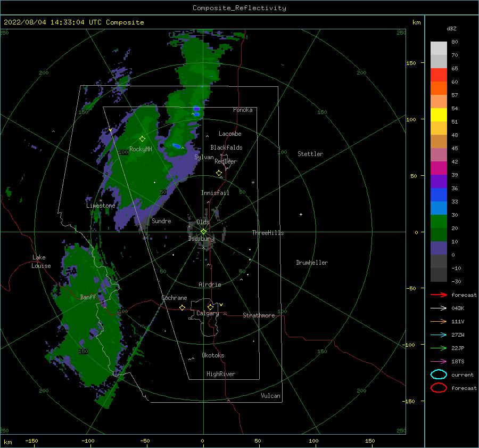Screen dimensions: 479x448
Task: Click the yellow radar site marker at Olds
Action: pyautogui.click(x=203, y=232)
